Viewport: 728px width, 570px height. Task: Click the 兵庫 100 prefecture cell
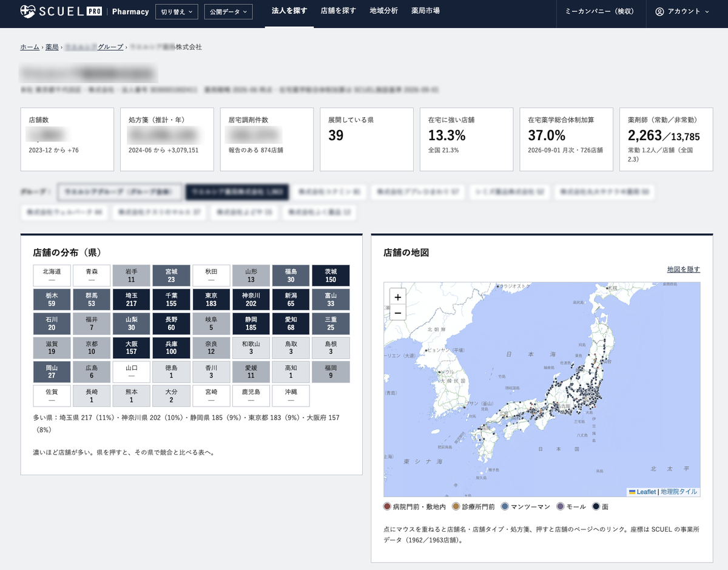(x=171, y=348)
